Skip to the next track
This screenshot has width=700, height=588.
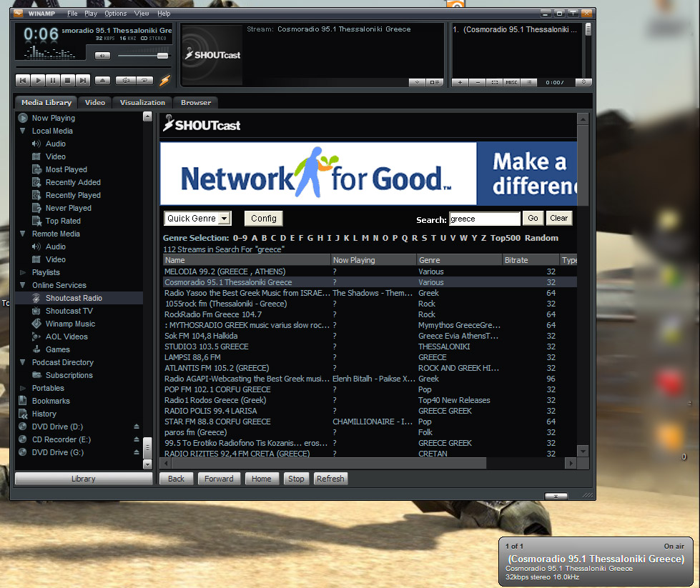pos(82,80)
